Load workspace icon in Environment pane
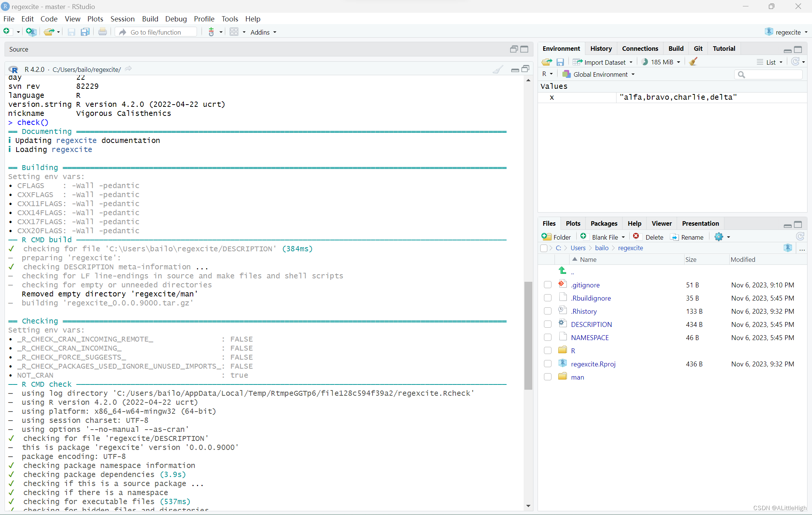812x515 pixels. [547, 62]
